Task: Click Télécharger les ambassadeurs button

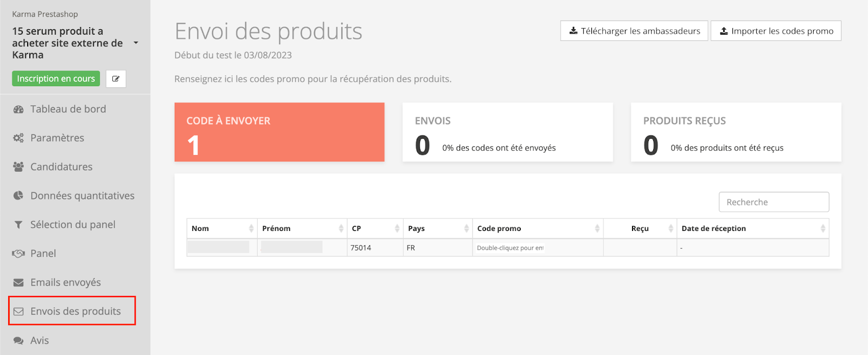Action: click(634, 31)
